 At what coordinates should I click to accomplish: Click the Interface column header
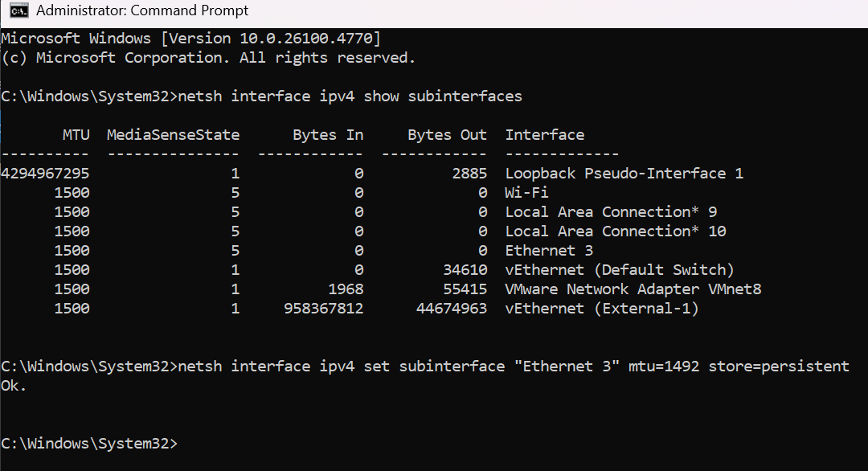point(545,135)
